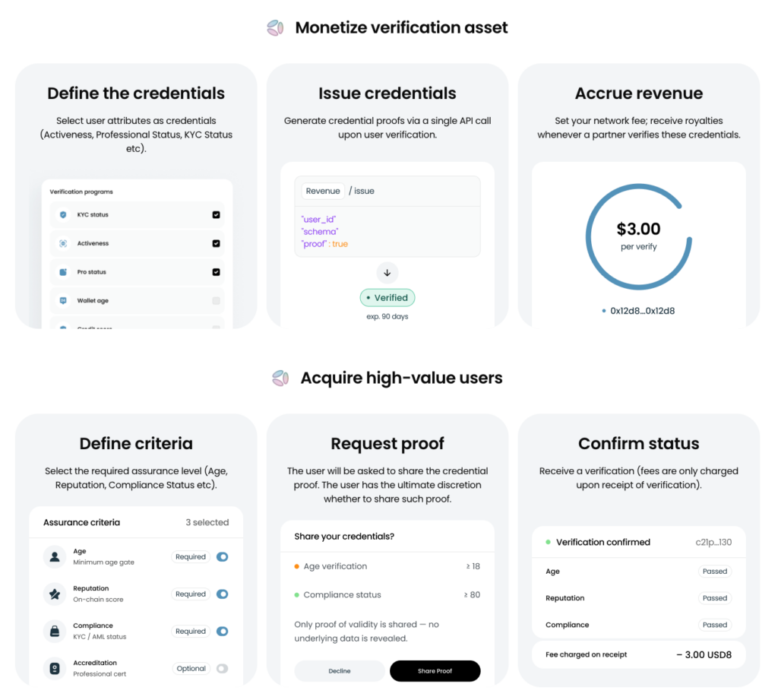Click the Accreditation badge icon
This screenshot has height=700, width=778.
click(55, 668)
